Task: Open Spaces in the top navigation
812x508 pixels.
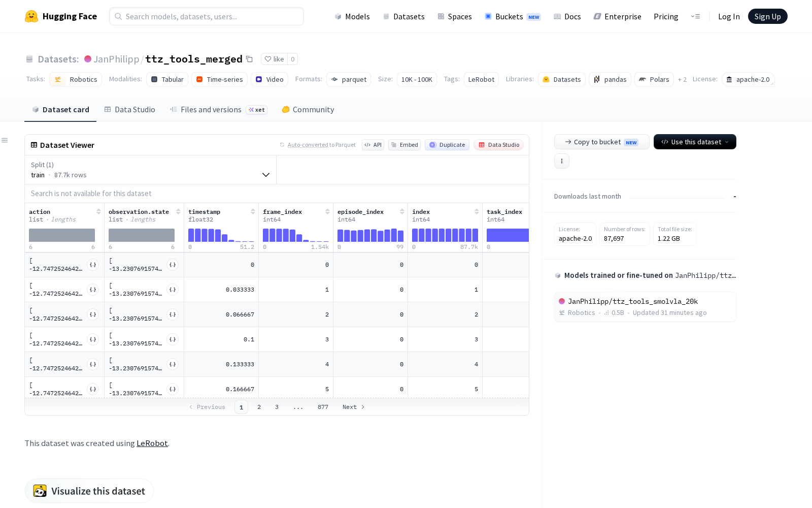Action: pos(455,16)
